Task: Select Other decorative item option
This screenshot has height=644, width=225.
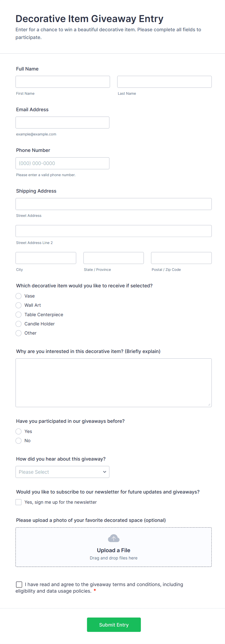Action: pyautogui.click(x=18, y=333)
